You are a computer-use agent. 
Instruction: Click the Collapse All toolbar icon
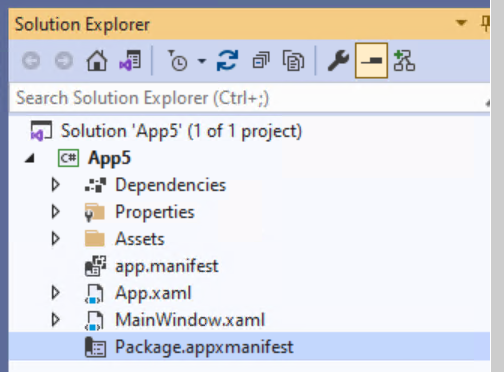261,61
